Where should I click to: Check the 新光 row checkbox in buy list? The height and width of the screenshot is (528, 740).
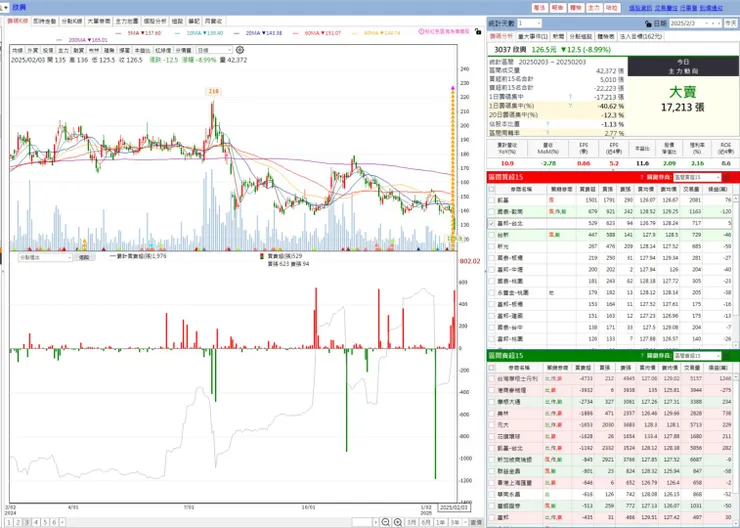(x=492, y=246)
